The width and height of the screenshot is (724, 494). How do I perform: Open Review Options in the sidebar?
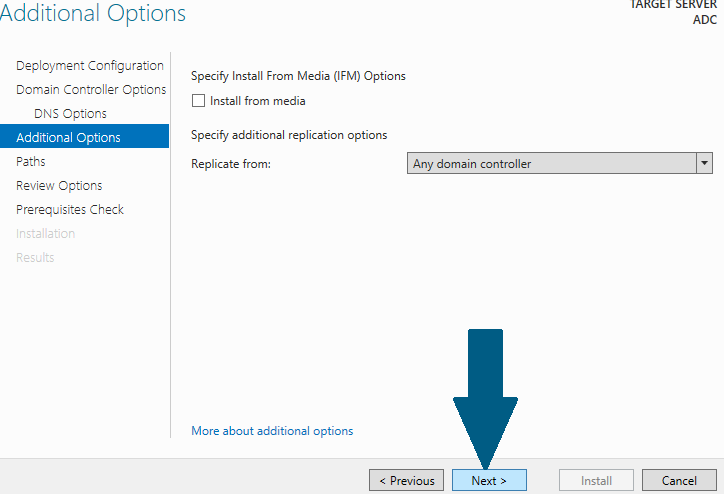pyautogui.click(x=59, y=186)
